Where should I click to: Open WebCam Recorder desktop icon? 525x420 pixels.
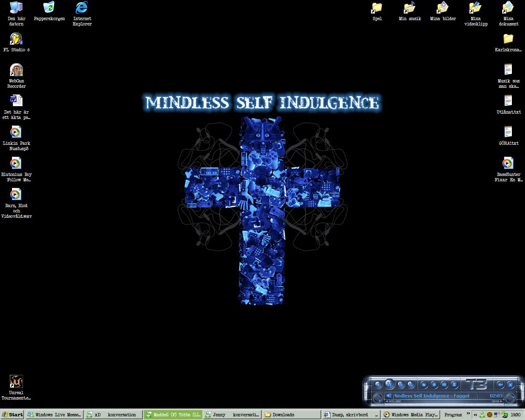(x=16, y=71)
